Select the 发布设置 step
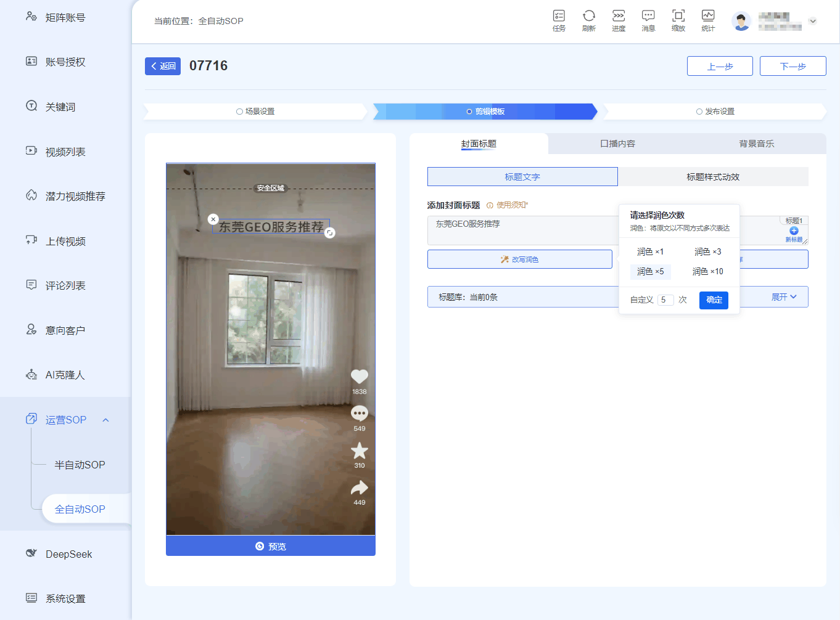The image size is (840, 620). pyautogui.click(x=715, y=112)
